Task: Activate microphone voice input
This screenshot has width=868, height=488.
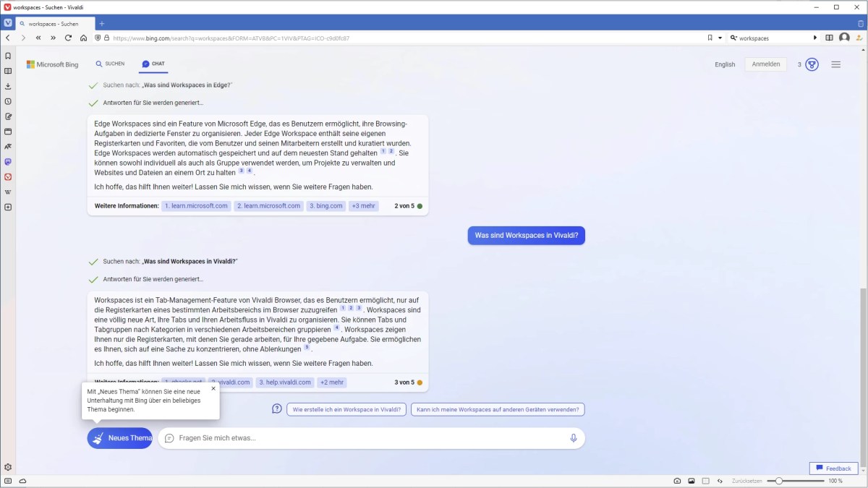Action: pos(574,438)
